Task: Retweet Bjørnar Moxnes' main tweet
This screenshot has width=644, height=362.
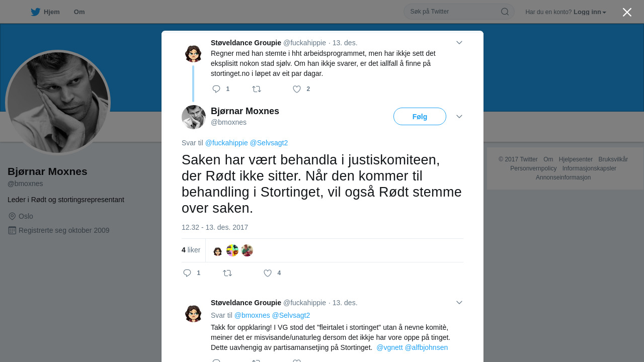Action: [227, 273]
